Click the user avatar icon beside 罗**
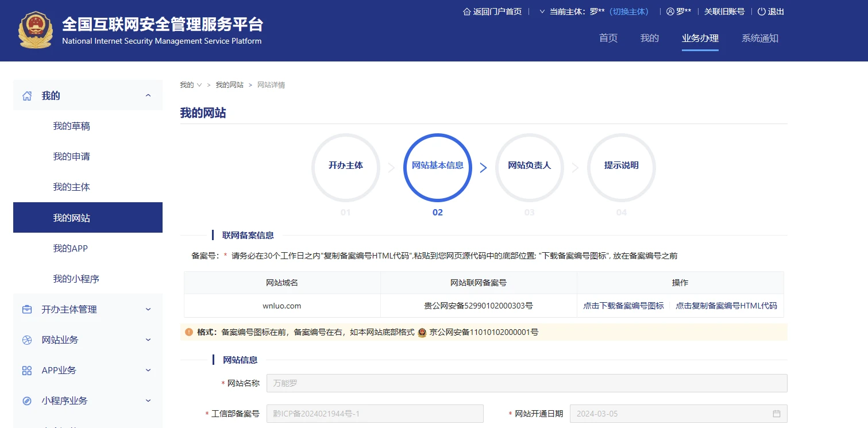868x428 pixels. pyautogui.click(x=670, y=11)
